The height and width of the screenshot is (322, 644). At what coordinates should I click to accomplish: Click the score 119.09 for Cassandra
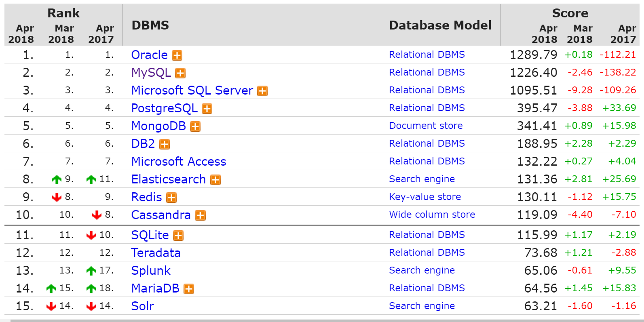tap(537, 215)
